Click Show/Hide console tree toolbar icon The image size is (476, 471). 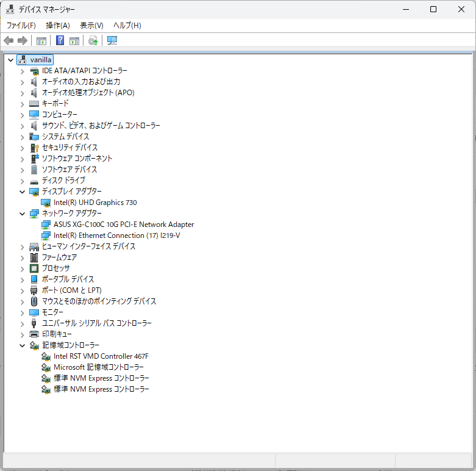point(41,41)
